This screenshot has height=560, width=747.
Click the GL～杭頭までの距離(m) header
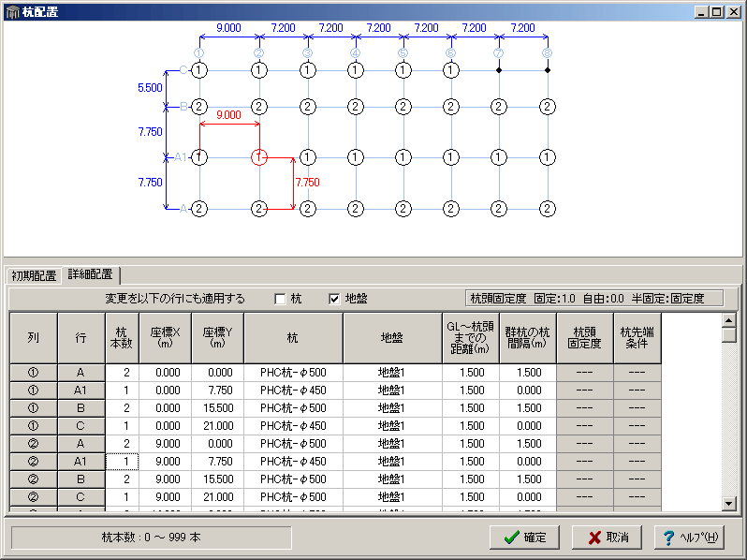471,338
